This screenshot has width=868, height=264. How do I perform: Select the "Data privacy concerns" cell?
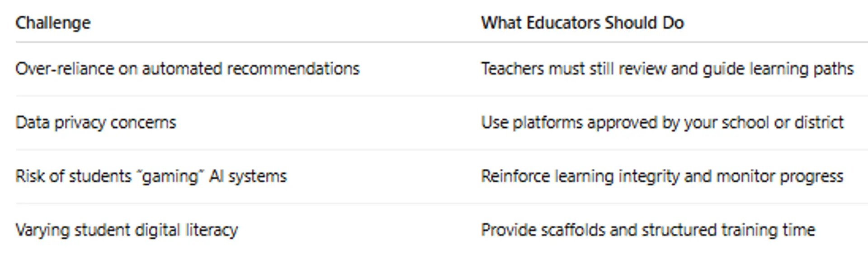click(96, 123)
